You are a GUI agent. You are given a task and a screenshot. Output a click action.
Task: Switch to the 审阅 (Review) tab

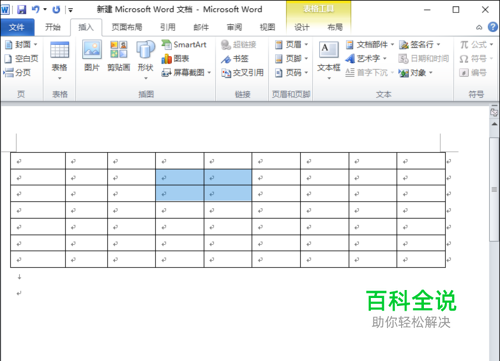pos(234,27)
